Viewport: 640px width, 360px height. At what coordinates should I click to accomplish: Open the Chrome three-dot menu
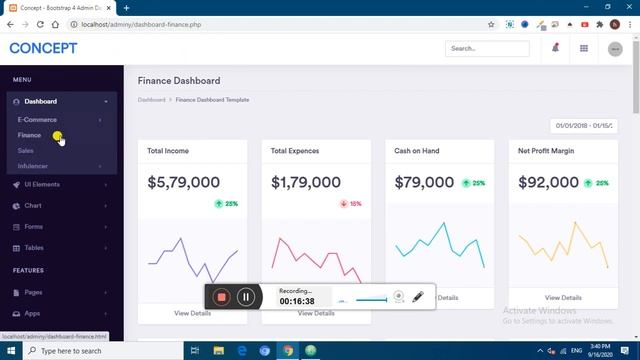(630, 24)
